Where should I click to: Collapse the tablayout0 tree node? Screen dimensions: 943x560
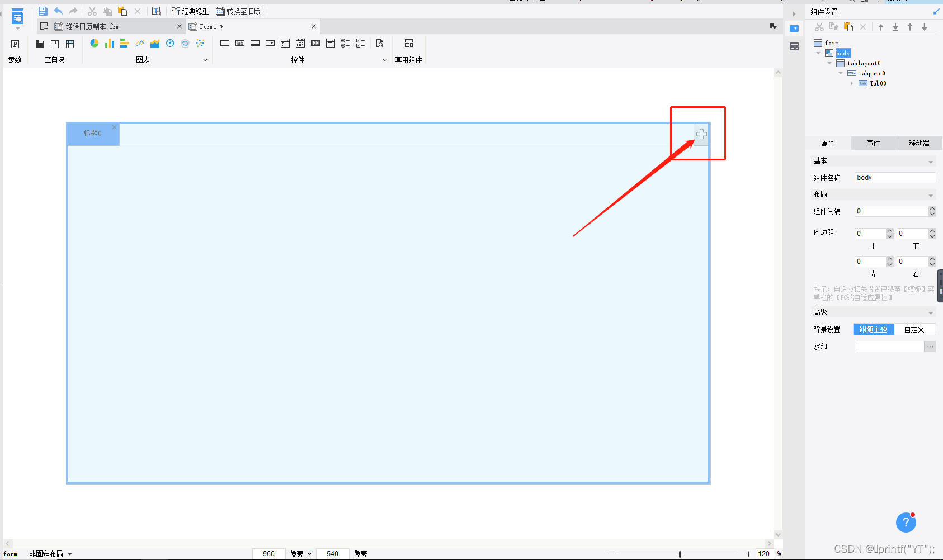tap(829, 63)
